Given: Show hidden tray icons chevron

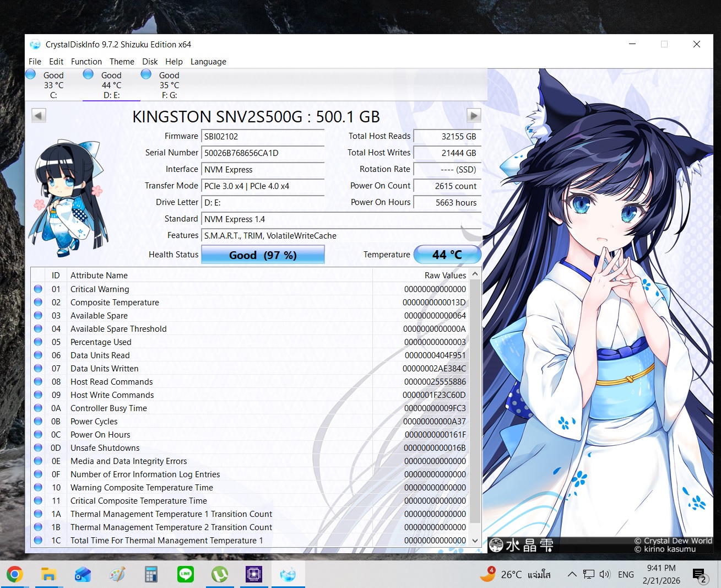Looking at the screenshot, I should 572,574.
